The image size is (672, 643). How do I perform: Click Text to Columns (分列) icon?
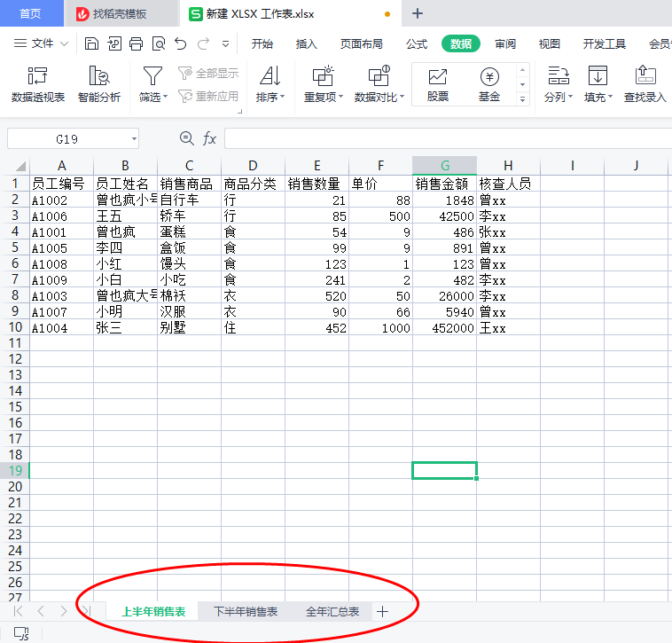pos(558,76)
